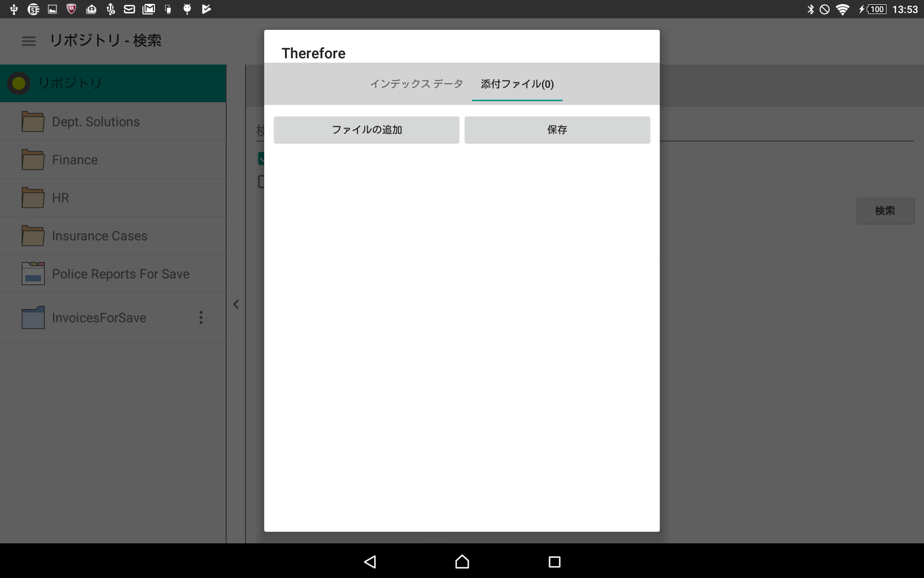Tap the ファイルの追加 button
This screenshot has height=578, width=924.
(366, 130)
